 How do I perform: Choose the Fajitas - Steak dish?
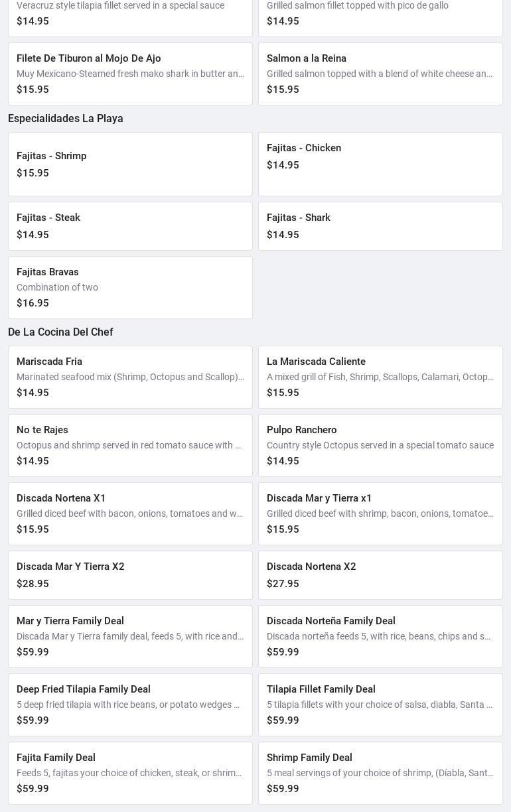click(x=130, y=226)
